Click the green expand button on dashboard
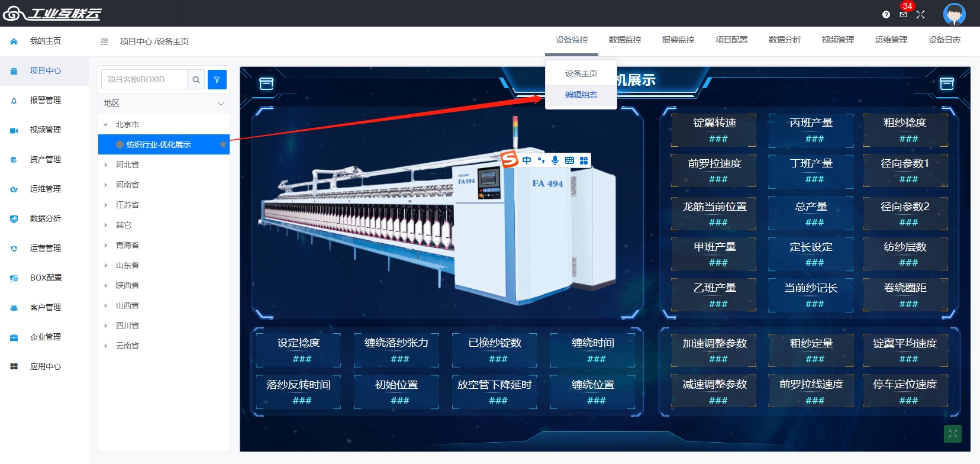This screenshot has width=980, height=464. 953,434
